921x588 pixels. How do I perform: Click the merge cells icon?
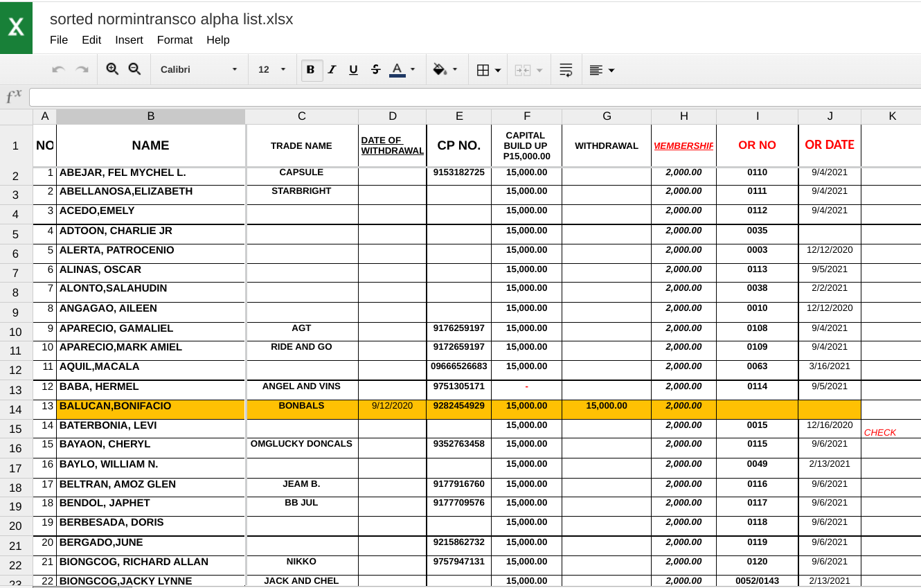pos(523,70)
